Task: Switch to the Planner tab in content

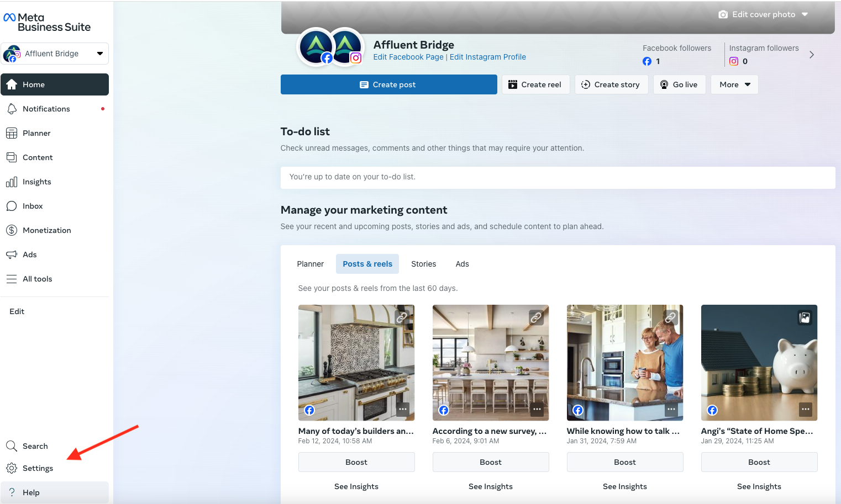Action: pos(311,264)
